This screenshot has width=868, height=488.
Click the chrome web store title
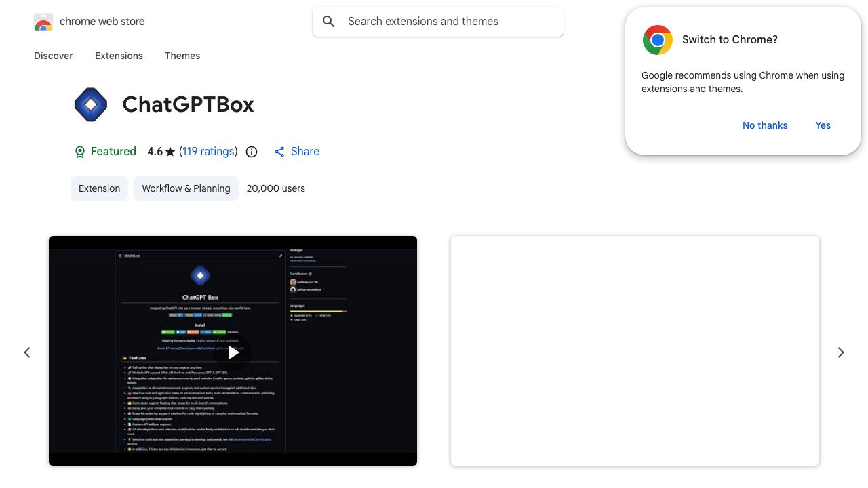point(102,22)
